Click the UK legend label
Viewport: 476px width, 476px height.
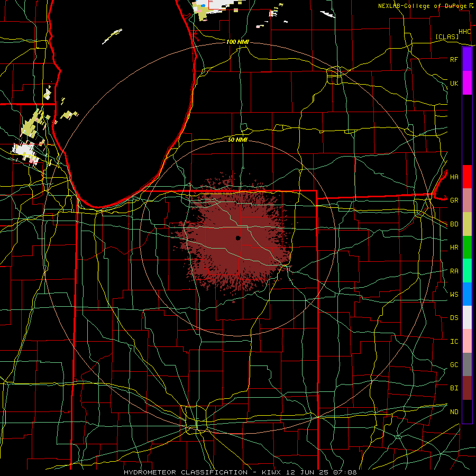[x=454, y=83]
